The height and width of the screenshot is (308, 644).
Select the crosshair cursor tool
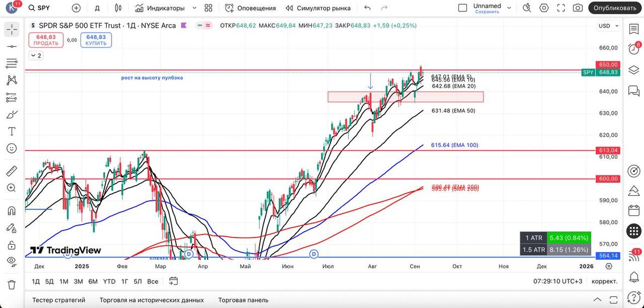click(12, 30)
